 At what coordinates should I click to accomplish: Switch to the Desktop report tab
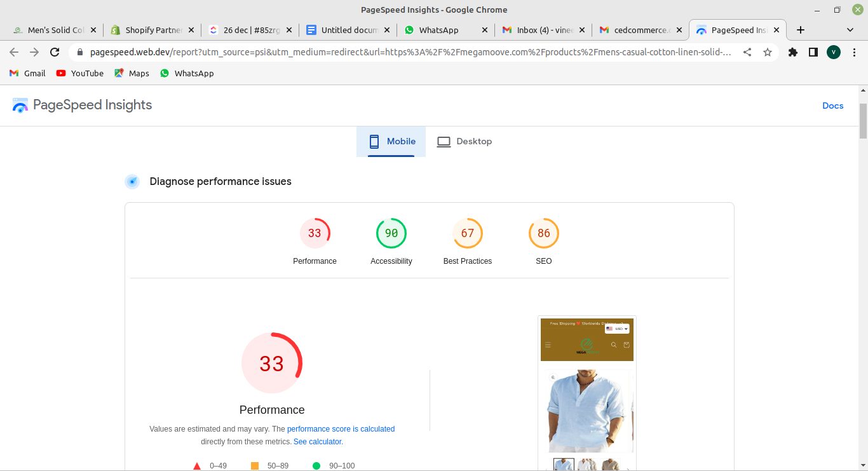465,142
